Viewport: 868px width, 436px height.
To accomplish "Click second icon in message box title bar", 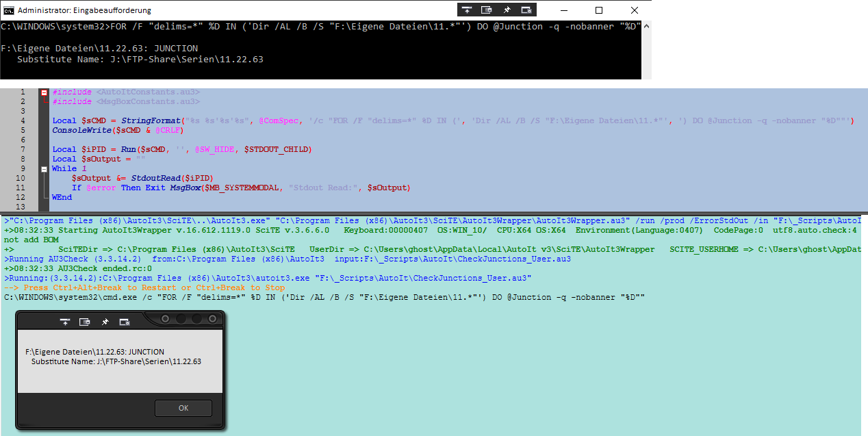I will pyautogui.click(x=85, y=321).
